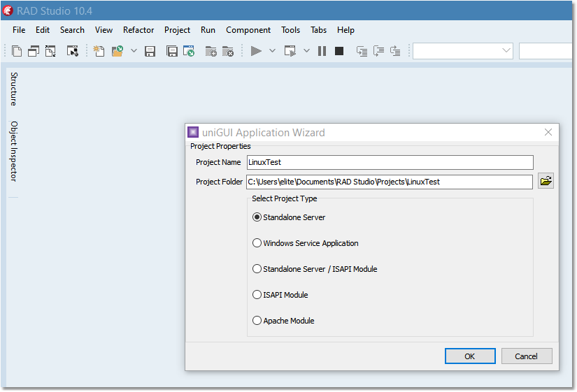Image resolution: width=577 pixels, height=392 pixels.
Task: Cancel the uniGUI Application Wizard
Action: [526, 356]
